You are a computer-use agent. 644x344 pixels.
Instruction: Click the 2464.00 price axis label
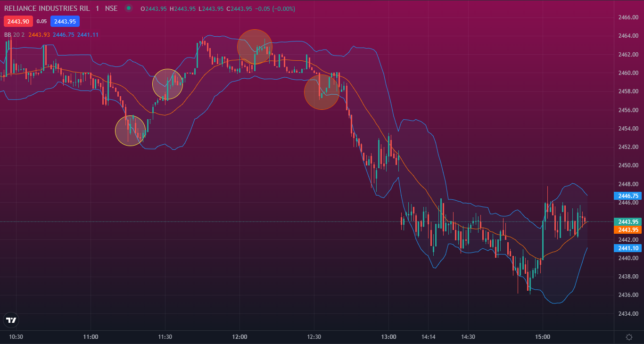click(x=628, y=36)
